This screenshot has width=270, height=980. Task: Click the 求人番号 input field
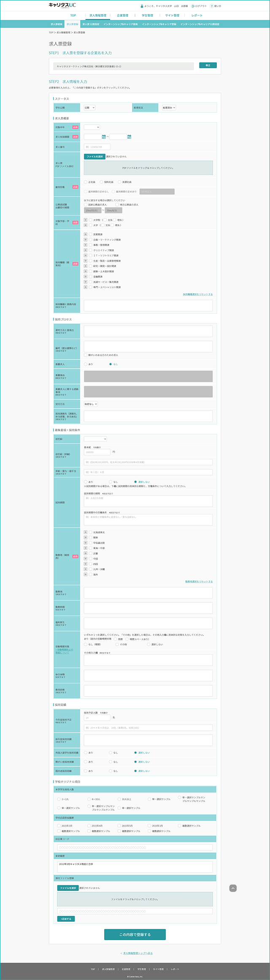click(x=97, y=147)
